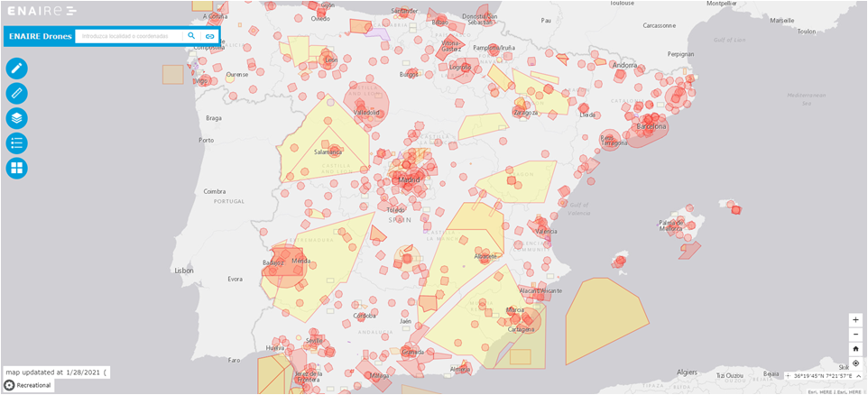Click the Valladolid city label

point(367,113)
